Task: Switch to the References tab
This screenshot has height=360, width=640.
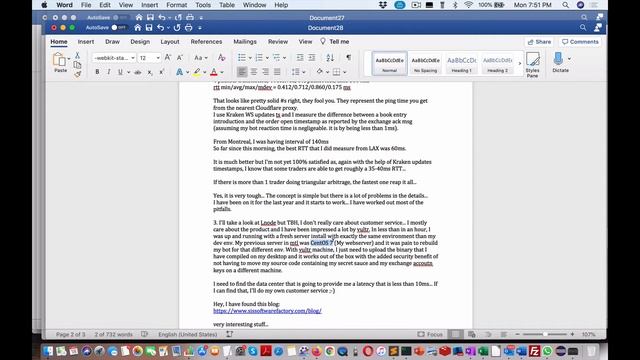Action: pyautogui.click(x=206, y=42)
